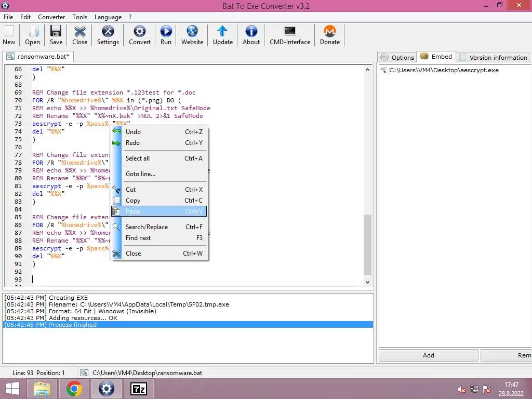Click the editor scroll down arrow
Viewport: 532px width, 399px height.
pos(367,282)
